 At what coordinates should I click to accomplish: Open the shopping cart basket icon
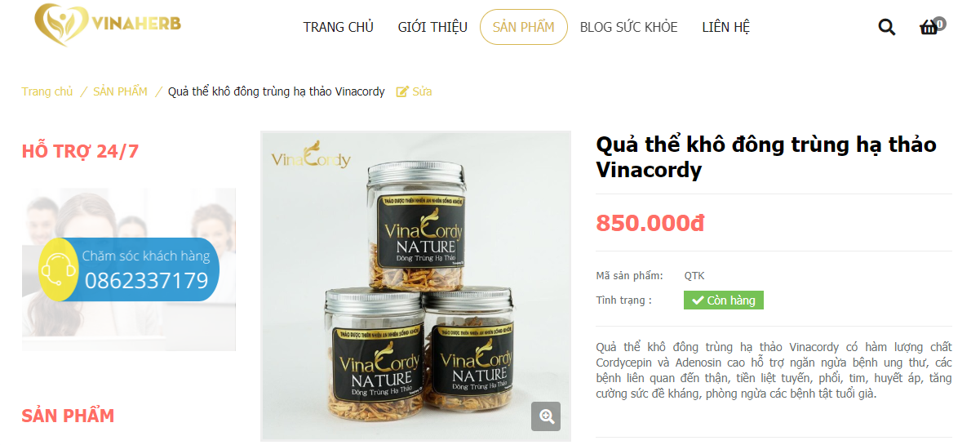[929, 28]
